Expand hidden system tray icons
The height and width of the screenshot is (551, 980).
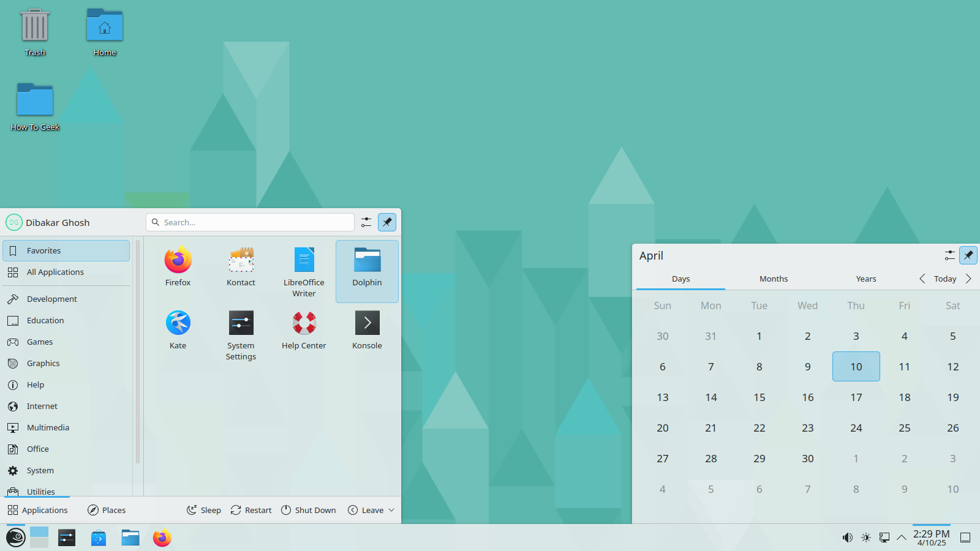coord(901,538)
